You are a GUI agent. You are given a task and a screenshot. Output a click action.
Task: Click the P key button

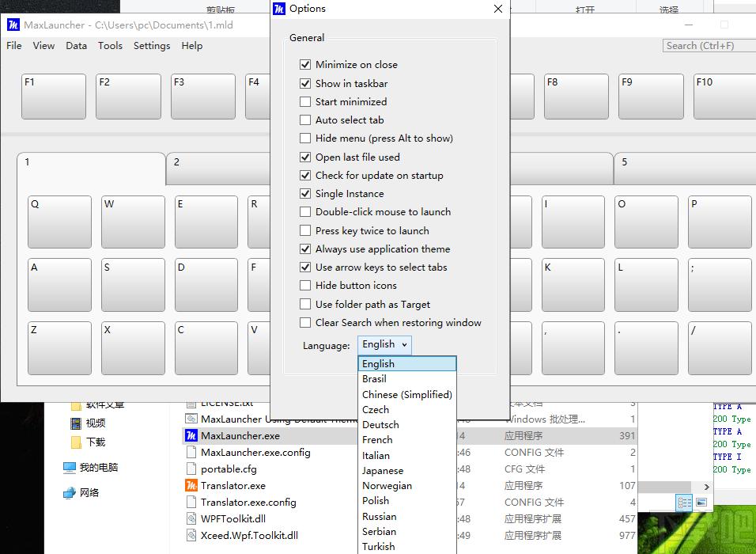(x=720, y=222)
